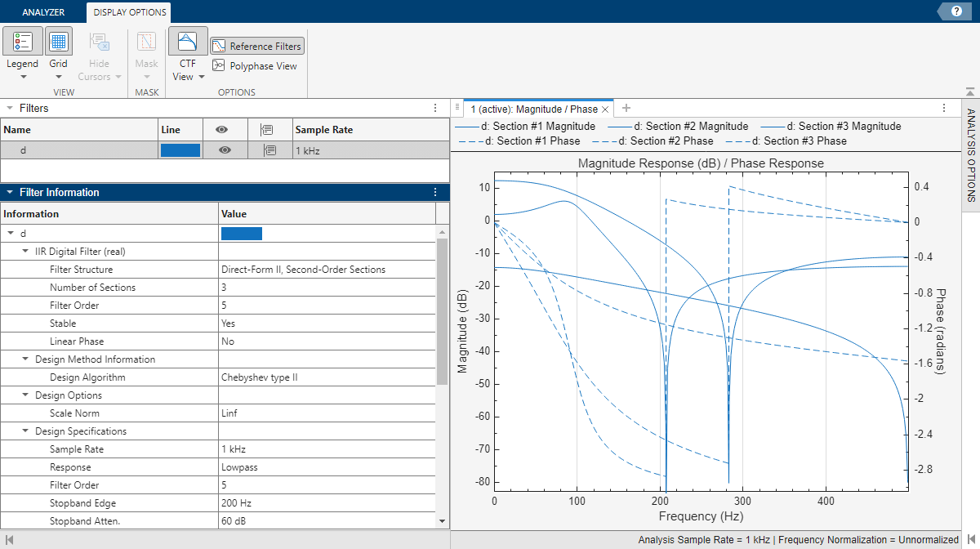Add a new analysis tab with plus button
980x549 pixels.
click(626, 108)
